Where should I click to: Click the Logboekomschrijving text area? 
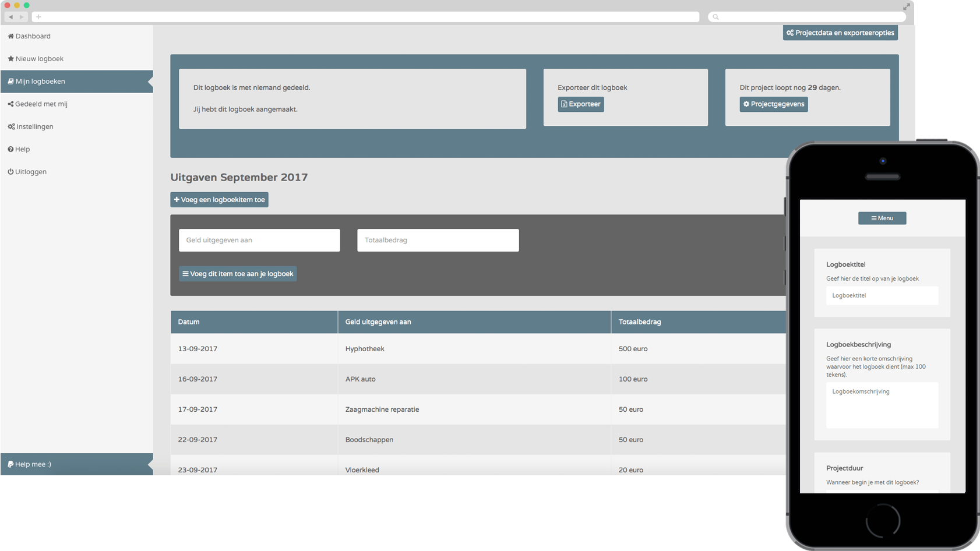coord(882,405)
